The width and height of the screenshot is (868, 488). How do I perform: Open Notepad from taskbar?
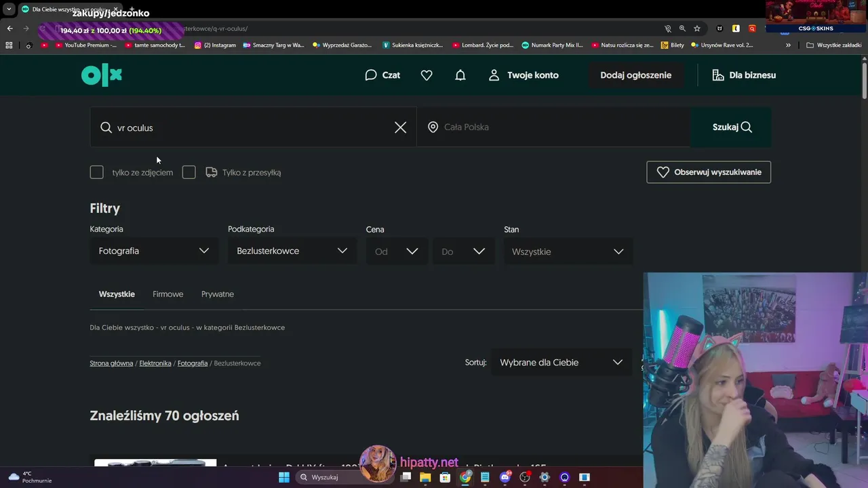[x=485, y=477]
